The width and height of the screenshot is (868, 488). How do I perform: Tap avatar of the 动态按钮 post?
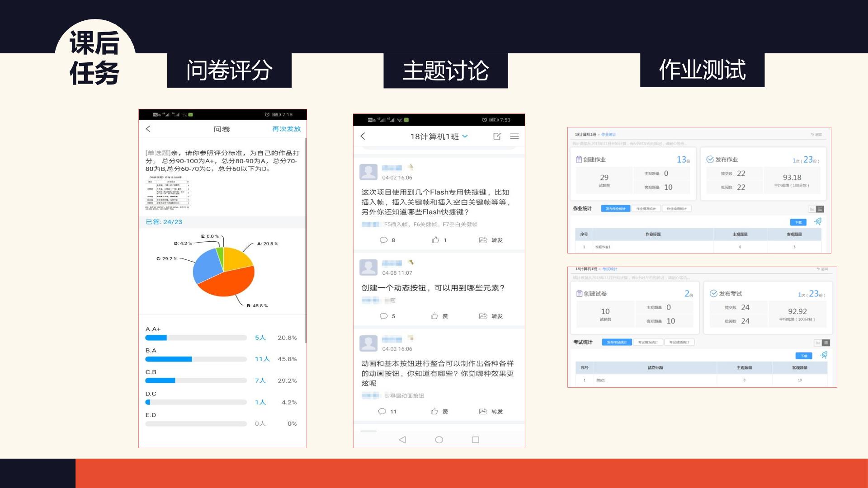tap(368, 267)
